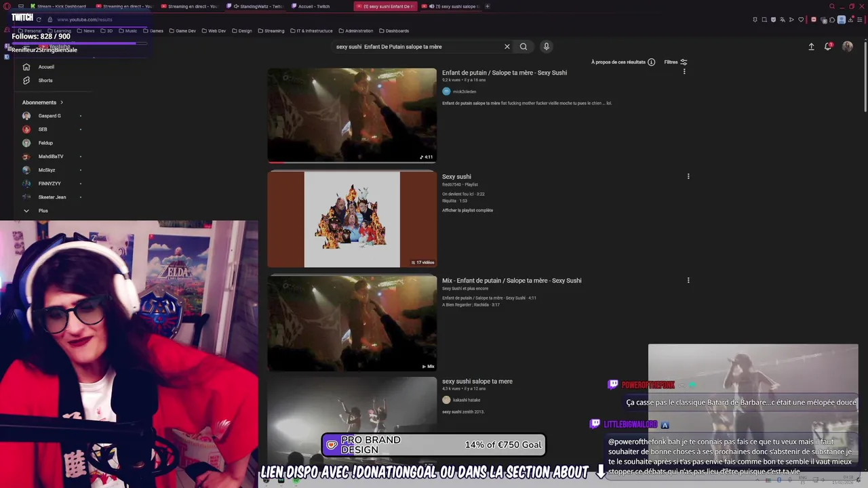Open browser downloads toolbar icon
Image resolution: width=868 pixels, height=488 pixels.
pyautogui.click(x=851, y=20)
